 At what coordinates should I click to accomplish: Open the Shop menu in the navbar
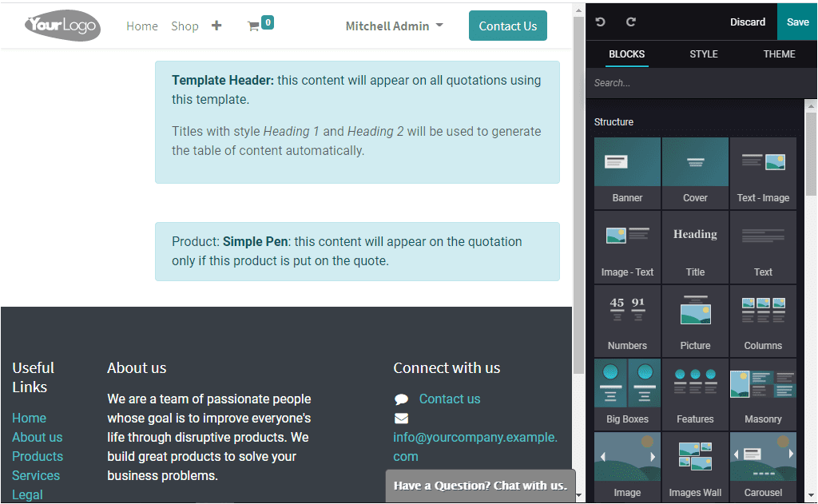pyautogui.click(x=185, y=25)
